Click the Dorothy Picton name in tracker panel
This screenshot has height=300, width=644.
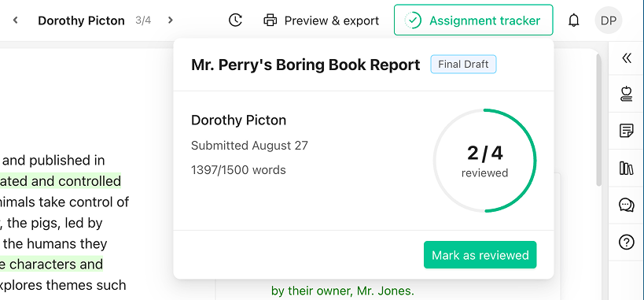coord(238,120)
